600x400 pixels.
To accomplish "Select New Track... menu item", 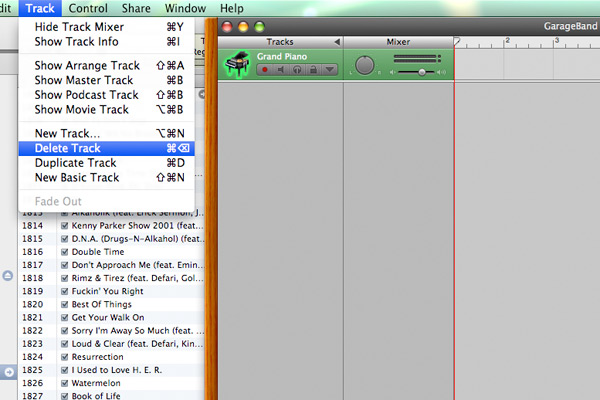I will coord(106,133).
